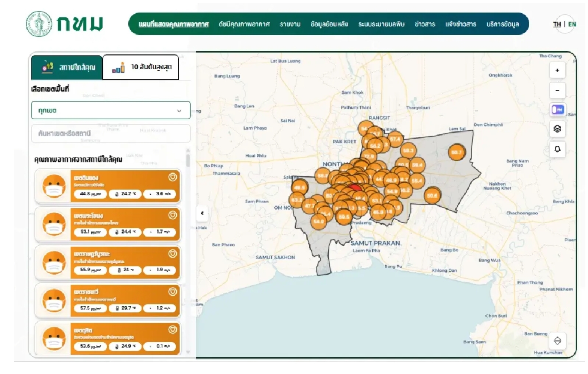
Task: Favorite the เขตธนบุรี station with heart icon
Action: pyautogui.click(x=173, y=291)
